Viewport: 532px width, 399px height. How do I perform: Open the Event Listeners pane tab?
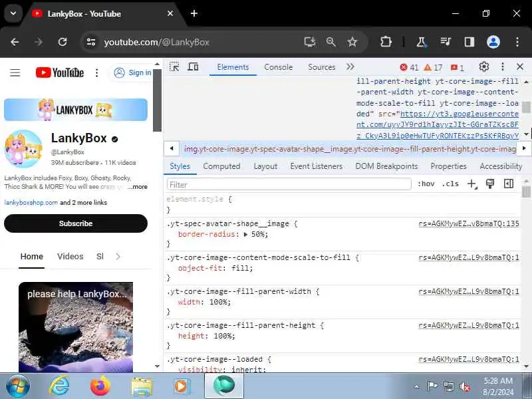[x=317, y=166]
